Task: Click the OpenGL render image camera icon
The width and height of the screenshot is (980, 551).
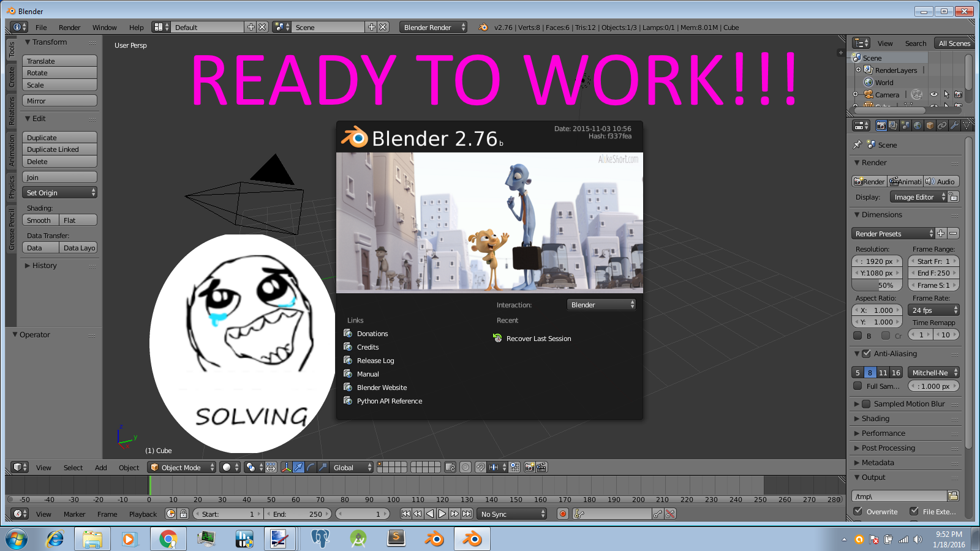Action: (x=530, y=467)
